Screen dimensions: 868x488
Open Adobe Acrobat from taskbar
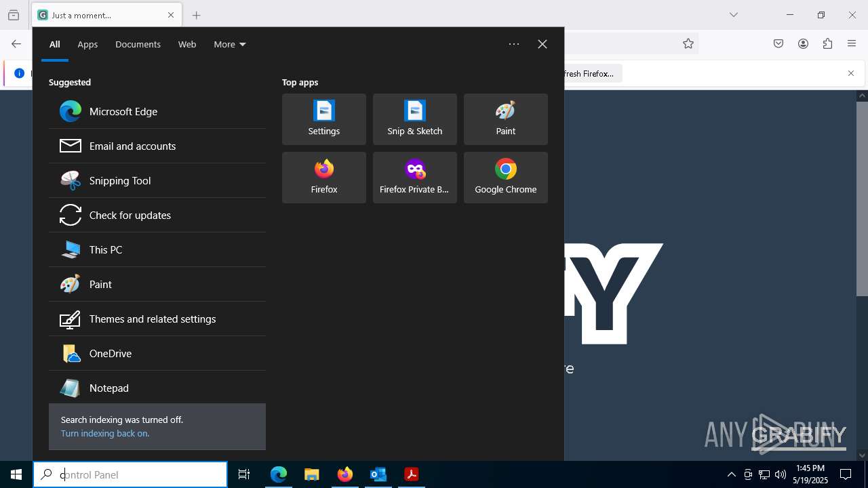click(412, 474)
